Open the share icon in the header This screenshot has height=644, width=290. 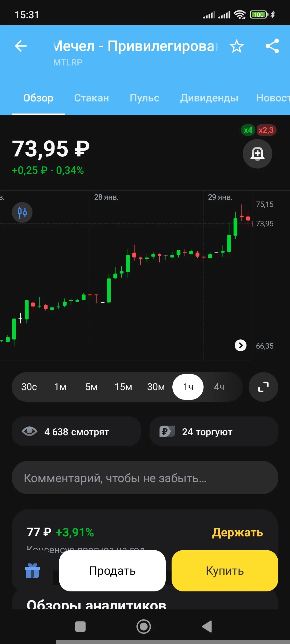point(272,46)
